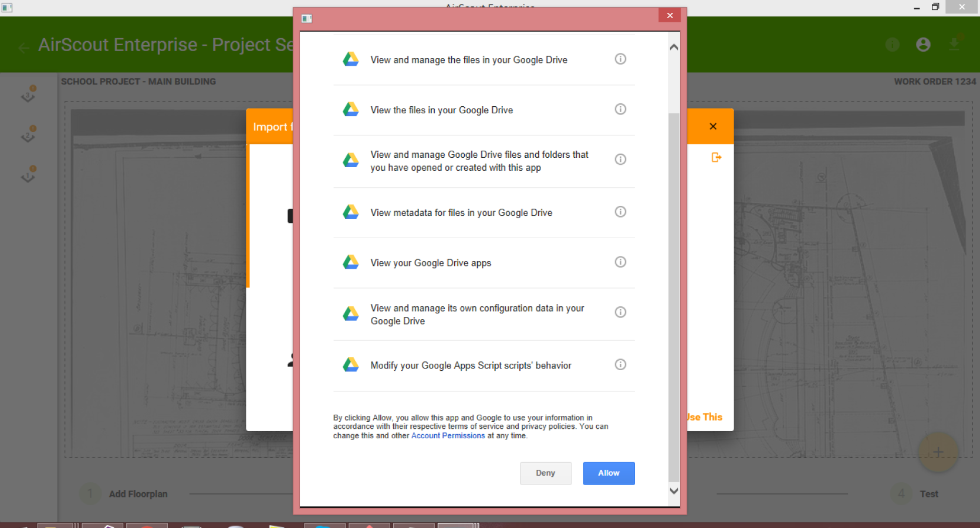Viewport: 980px width, 528px height.
Task: Click the scroll down arrow of permissions list
Action: pyautogui.click(x=674, y=491)
